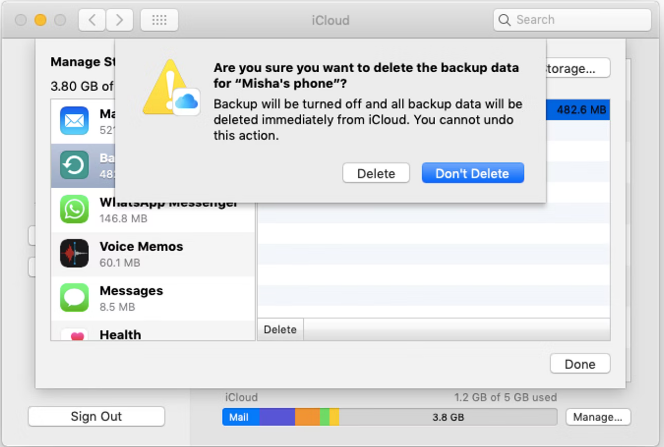Viewport: 664px width, 447px height.
Task: Focus the Search field
Action: coord(572,20)
